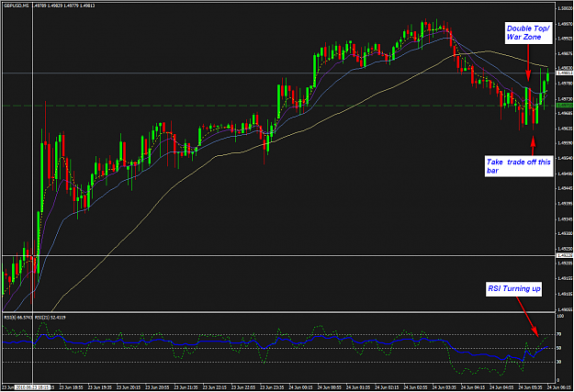Image resolution: width=574 pixels, height=392 pixels.
Task: Click the 24 Jun 01:35 time label
Action: pos(358,387)
